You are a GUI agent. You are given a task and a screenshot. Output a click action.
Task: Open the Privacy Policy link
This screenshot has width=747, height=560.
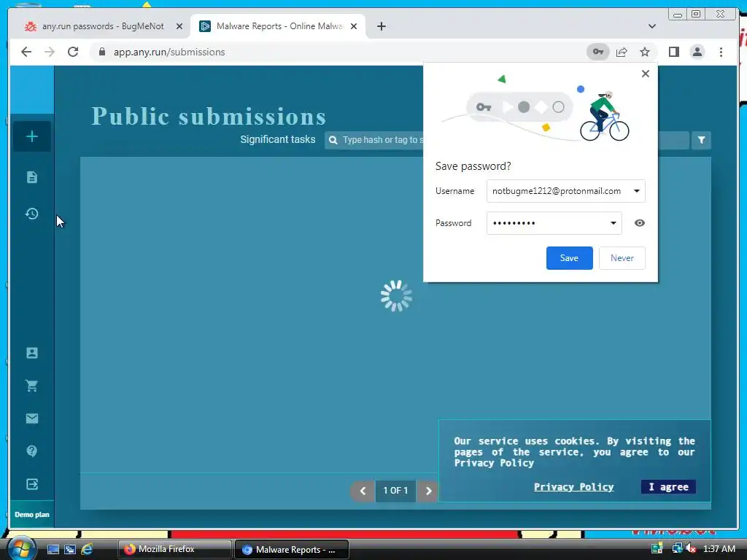pos(573,486)
